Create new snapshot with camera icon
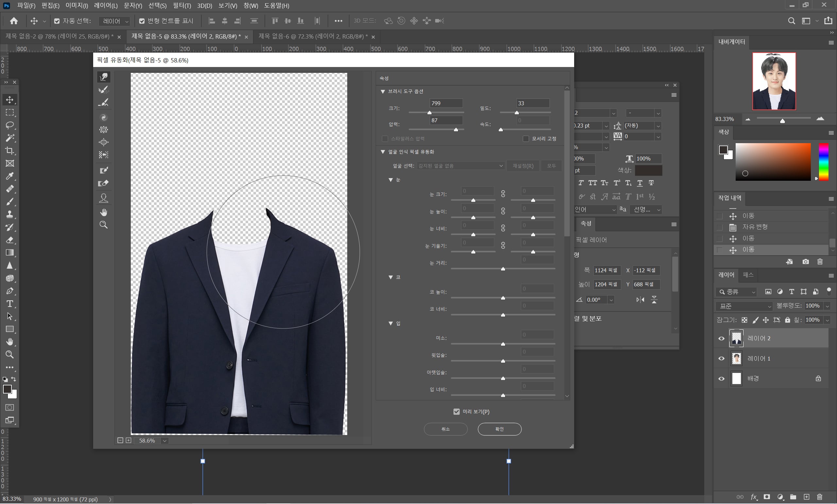Screen dimensions: 837x504 click(x=805, y=261)
